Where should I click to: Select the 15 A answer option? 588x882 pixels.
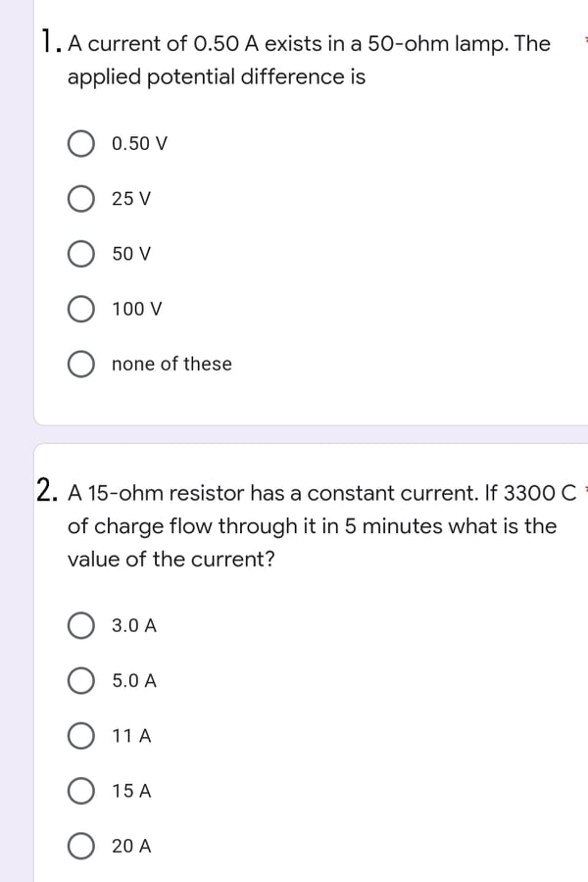coord(82,792)
